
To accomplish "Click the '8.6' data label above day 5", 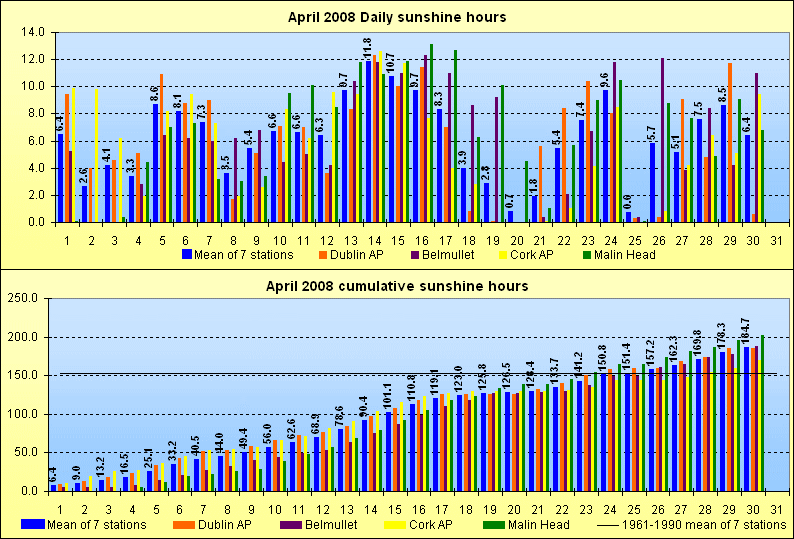I will pyautogui.click(x=155, y=94).
